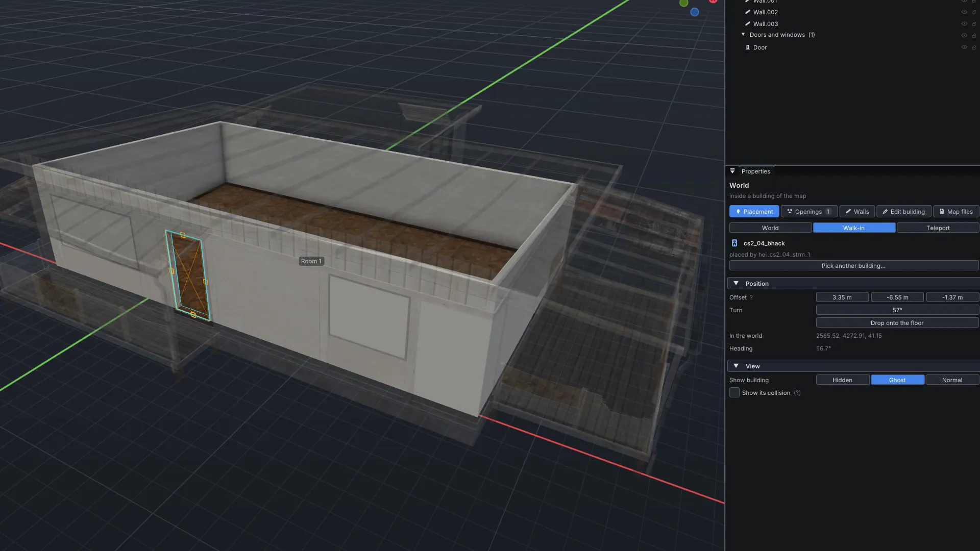
Task: Switch to the Openings tab
Action: tap(809, 212)
